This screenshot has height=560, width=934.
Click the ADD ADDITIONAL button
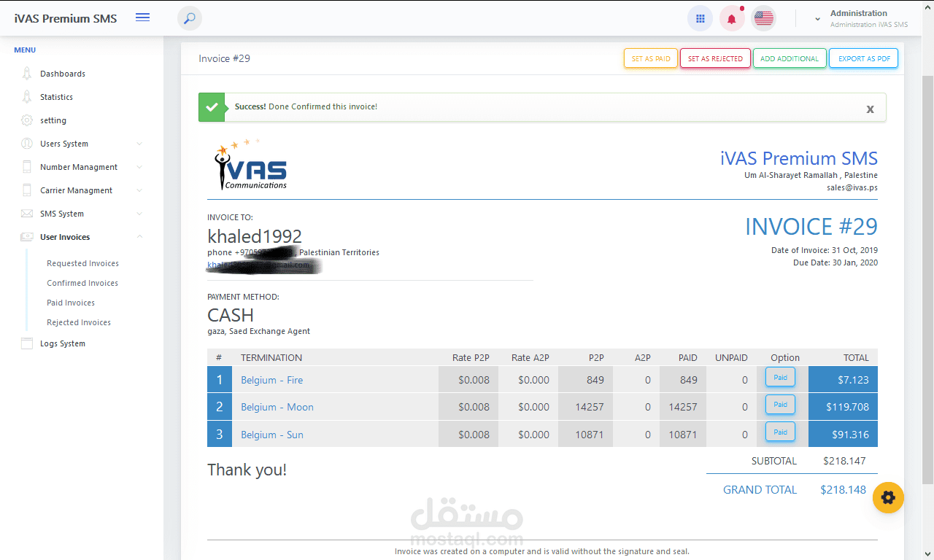(790, 58)
